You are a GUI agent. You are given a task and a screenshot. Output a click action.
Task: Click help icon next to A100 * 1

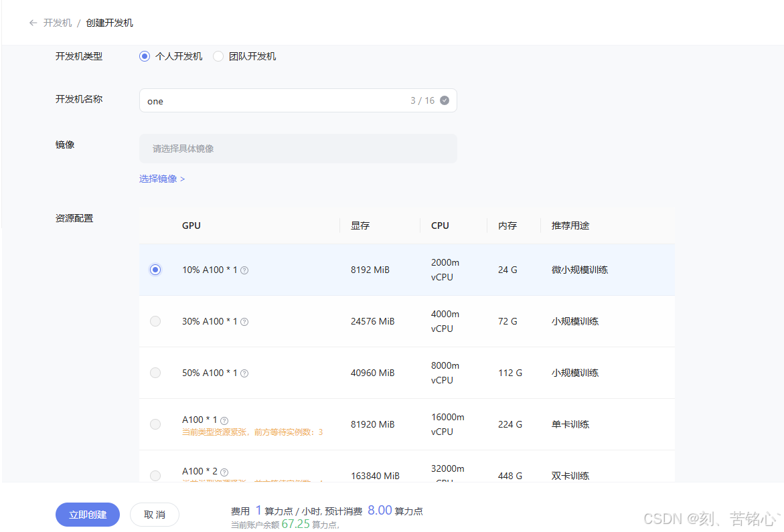[224, 421]
